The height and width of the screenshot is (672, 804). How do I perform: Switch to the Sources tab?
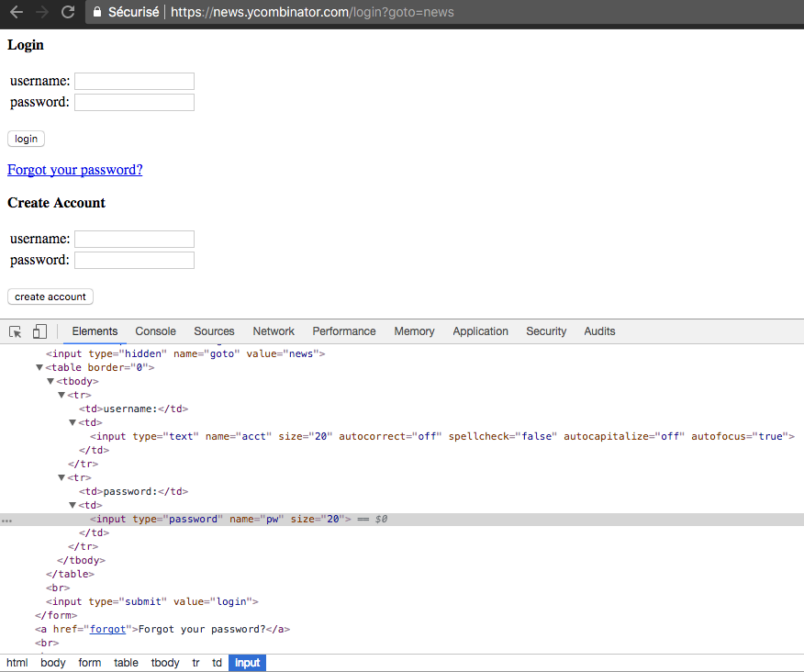[214, 331]
